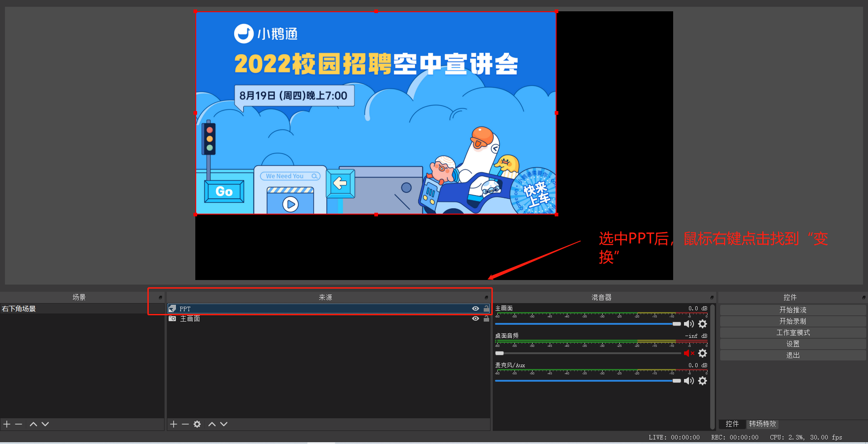Click the 退出 button
The image size is (868, 444).
click(793, 355)
